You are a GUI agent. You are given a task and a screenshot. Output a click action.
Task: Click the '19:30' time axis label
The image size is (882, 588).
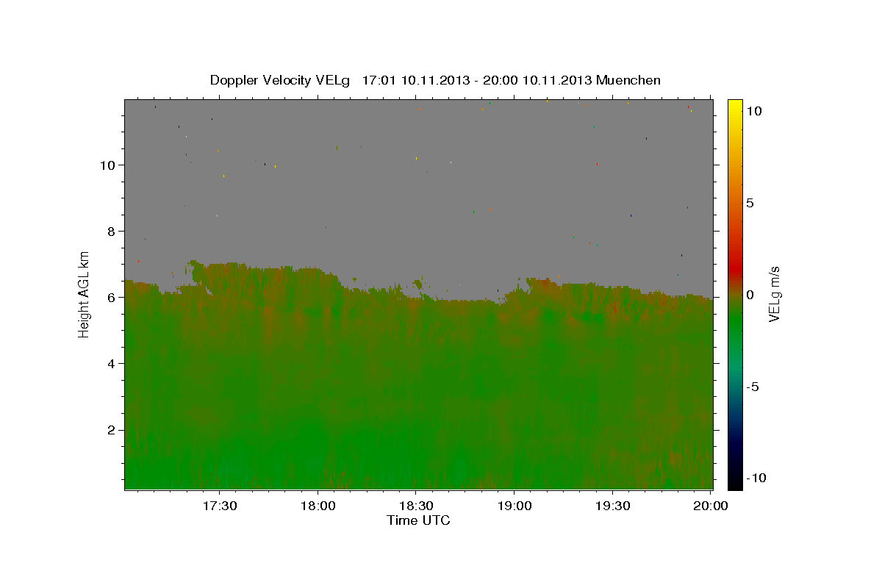613,506
